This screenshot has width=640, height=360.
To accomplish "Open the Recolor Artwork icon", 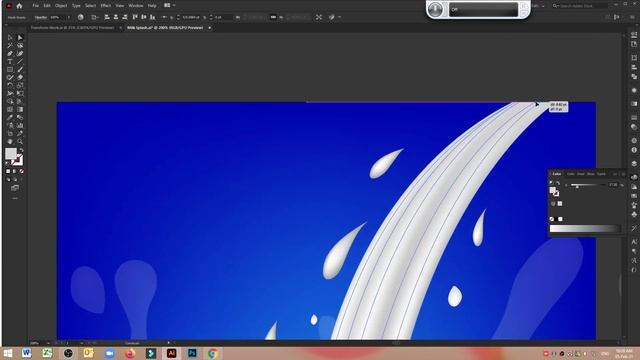I will point(81,17).
